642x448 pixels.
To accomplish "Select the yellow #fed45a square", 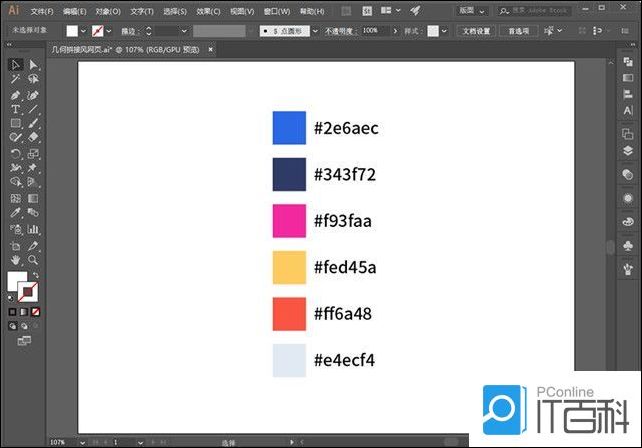I will click(289, 267).
